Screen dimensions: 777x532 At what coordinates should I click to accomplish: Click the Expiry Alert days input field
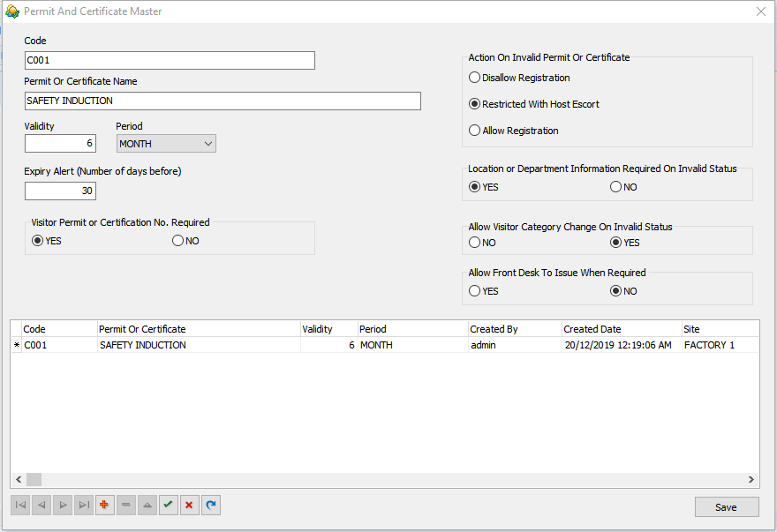click(60, 191)
